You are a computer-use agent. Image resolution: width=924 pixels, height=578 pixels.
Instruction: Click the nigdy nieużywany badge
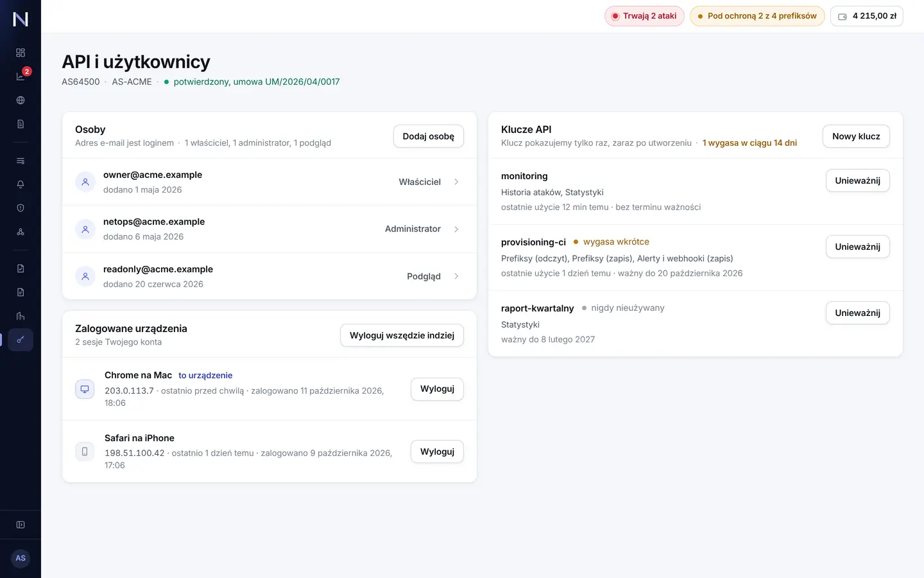[622, 308]
